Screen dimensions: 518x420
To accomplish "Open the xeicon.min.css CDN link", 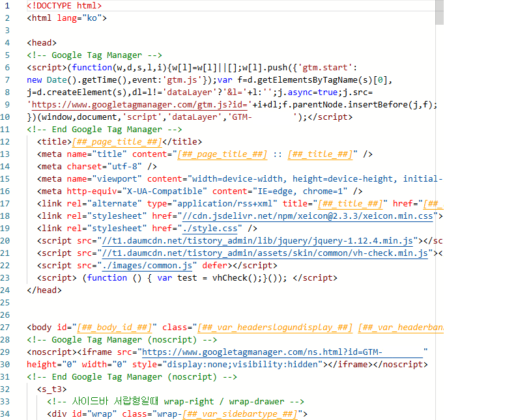I will tap(308, 216).
